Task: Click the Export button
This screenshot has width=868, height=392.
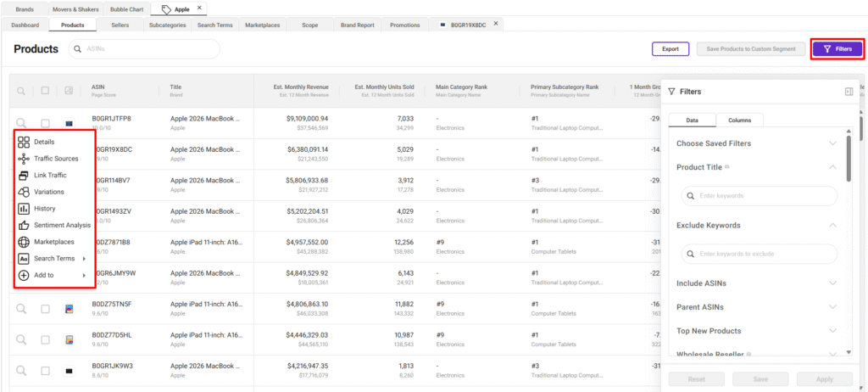Action: [x=670, y=49]
